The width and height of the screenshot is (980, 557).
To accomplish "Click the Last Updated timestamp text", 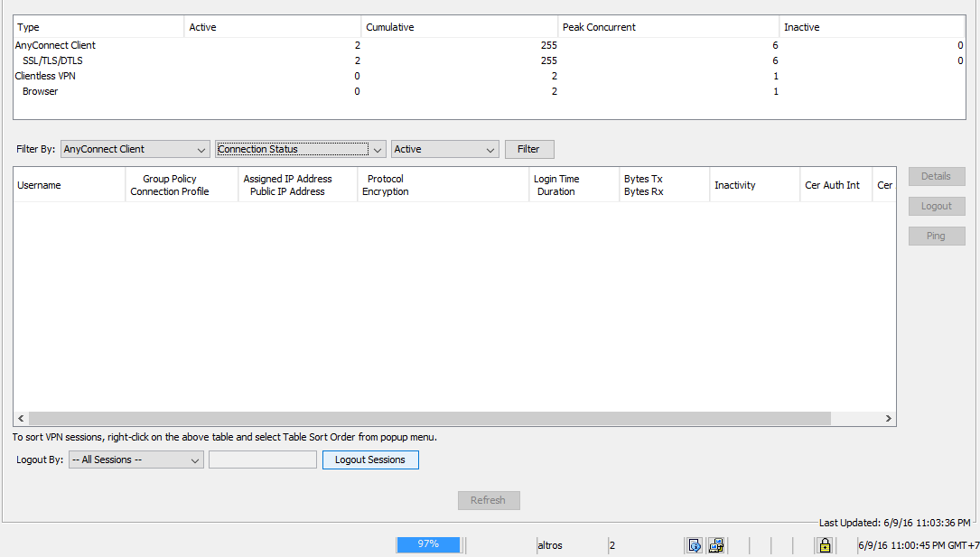I will tap(895, 523).
